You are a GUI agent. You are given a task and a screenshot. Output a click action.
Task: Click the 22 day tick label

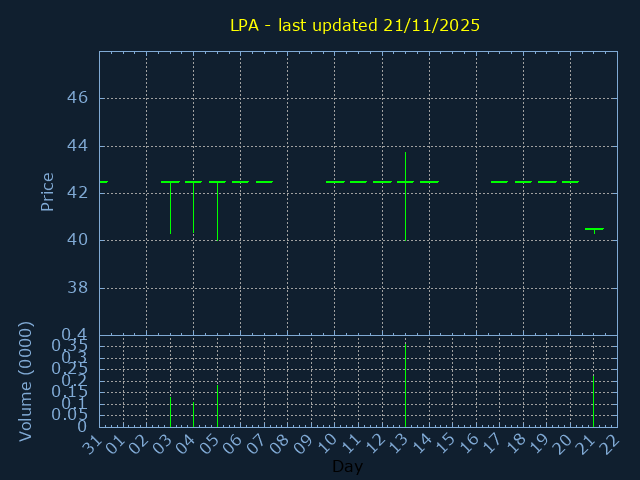tap(610, 444)
